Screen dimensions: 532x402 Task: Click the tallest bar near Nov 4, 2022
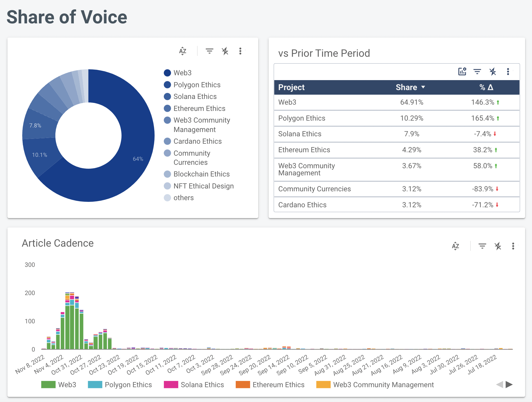tap(68, 321)
